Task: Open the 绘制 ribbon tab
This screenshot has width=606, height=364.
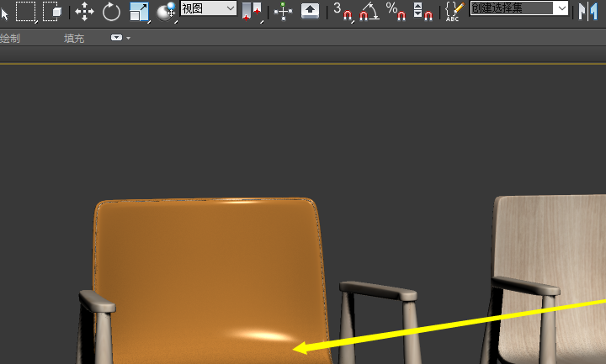Action: (x=9, y=38)
